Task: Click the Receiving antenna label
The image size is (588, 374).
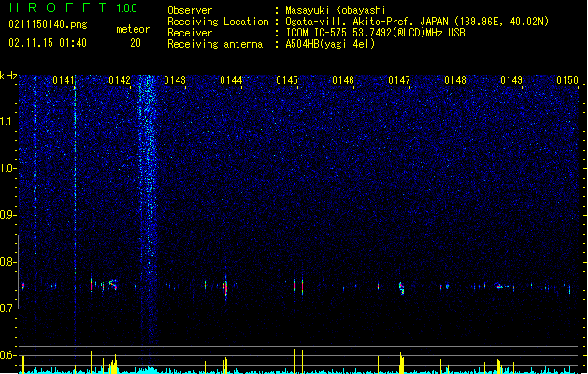Action: [x=215, y=44]
